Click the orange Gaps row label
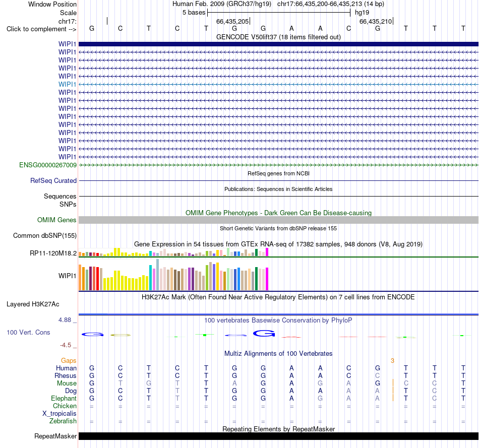Screen dimensions: 479x448 69,361
